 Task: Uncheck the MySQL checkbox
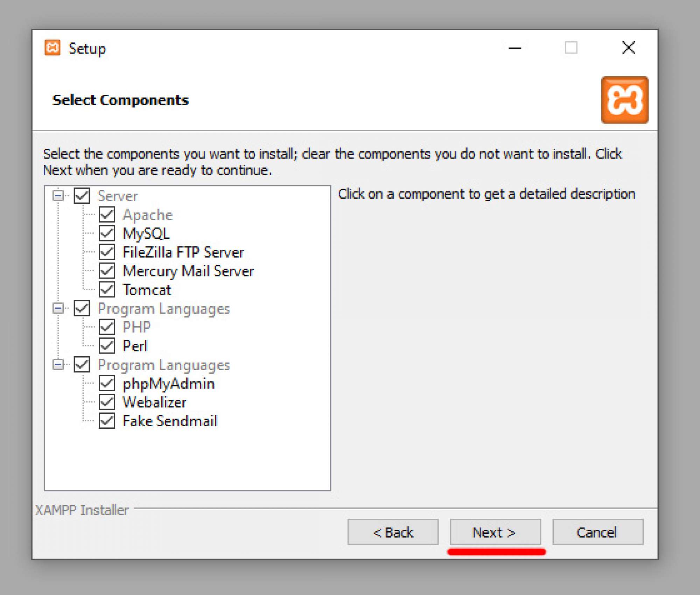pyautogui.click(x=107, y=233)
